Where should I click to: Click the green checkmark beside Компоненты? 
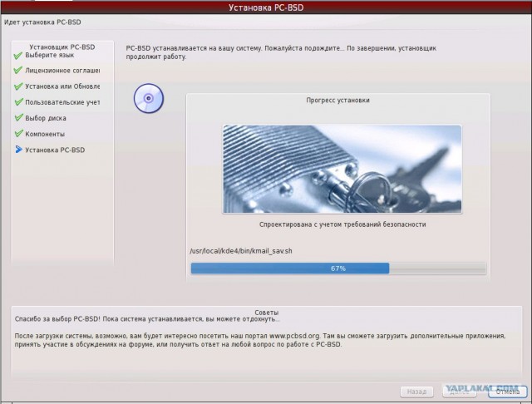[18, 134]
